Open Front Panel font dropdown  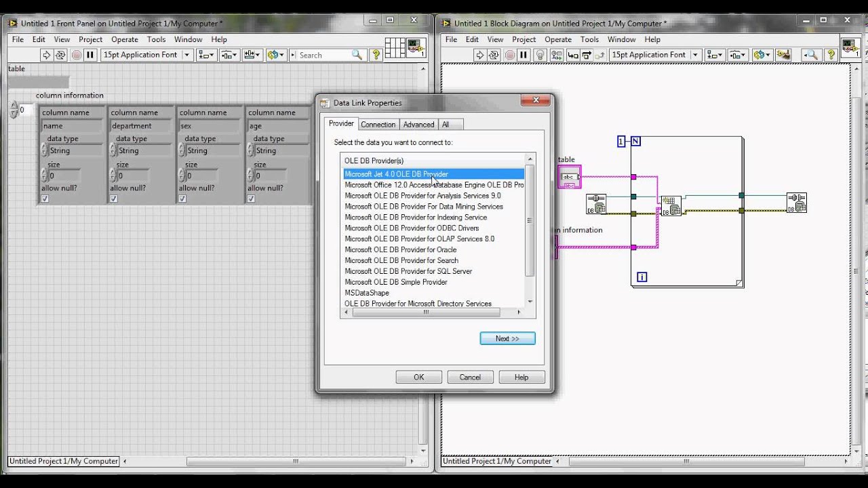[146, 55]
